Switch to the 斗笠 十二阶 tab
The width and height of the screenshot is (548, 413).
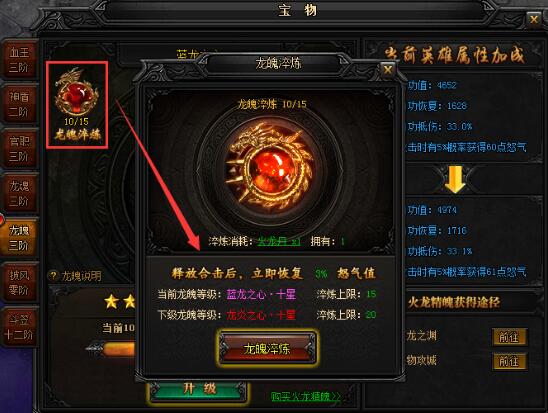coord(19,327)
